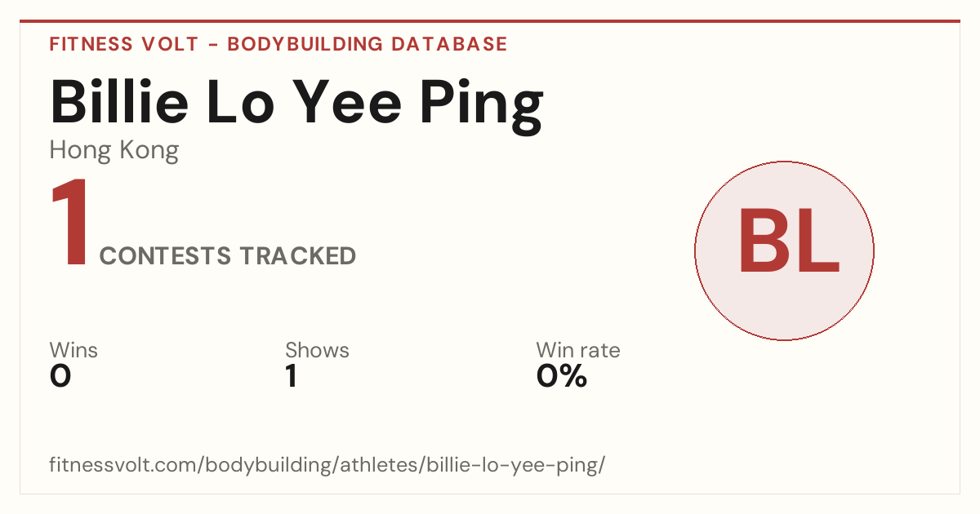Select the athlete name Billie Lo Yee Ping
This screenshot has width=980, height=514.
[x=296, y=104]
